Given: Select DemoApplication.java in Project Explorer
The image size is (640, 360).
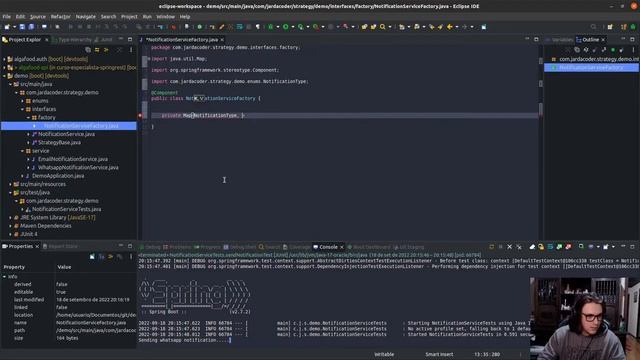Looking at the screenshot, I should pyautogui.click(x=58, y=176).
